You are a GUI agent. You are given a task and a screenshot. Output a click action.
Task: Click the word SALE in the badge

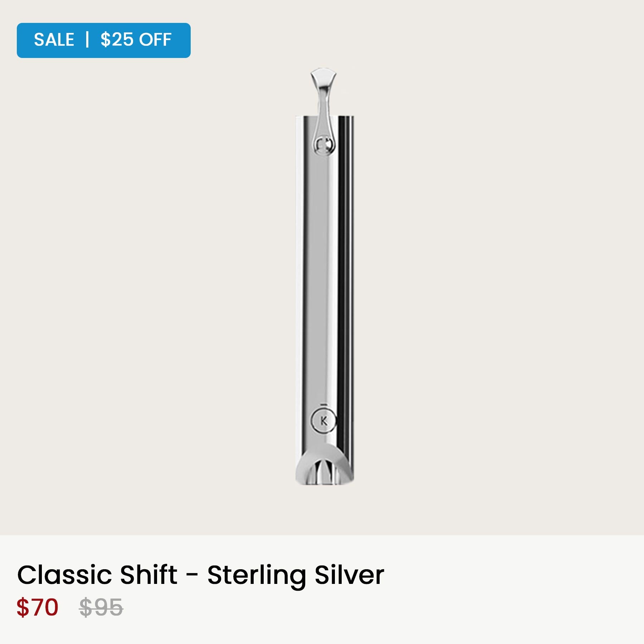(54, 40)
